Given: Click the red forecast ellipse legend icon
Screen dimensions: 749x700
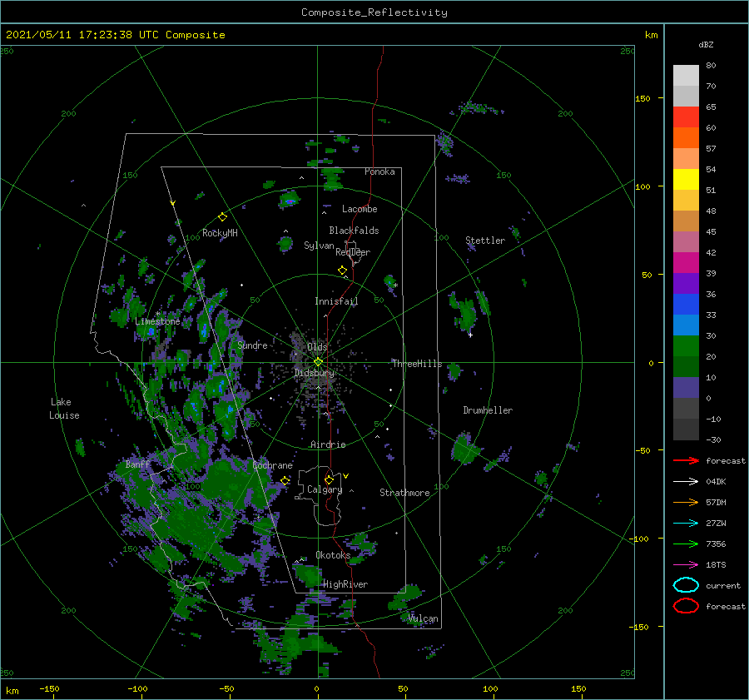Looking at the screenshot, I should (686, 606).
